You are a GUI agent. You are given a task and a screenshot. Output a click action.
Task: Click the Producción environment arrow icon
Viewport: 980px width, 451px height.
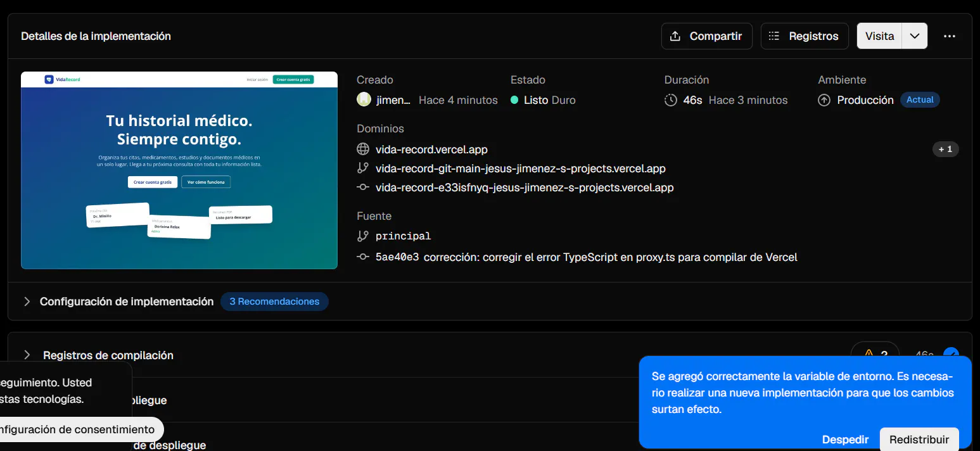[824, 100]
